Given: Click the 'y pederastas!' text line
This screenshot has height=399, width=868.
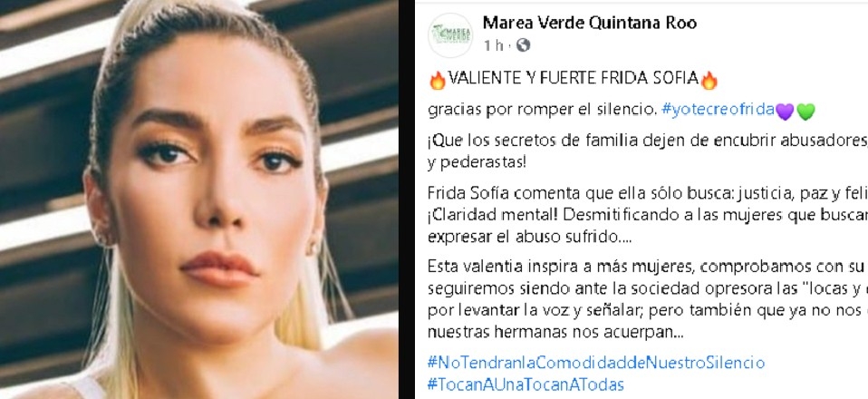Looking at the screenshot, I should (x=477, y=163).
